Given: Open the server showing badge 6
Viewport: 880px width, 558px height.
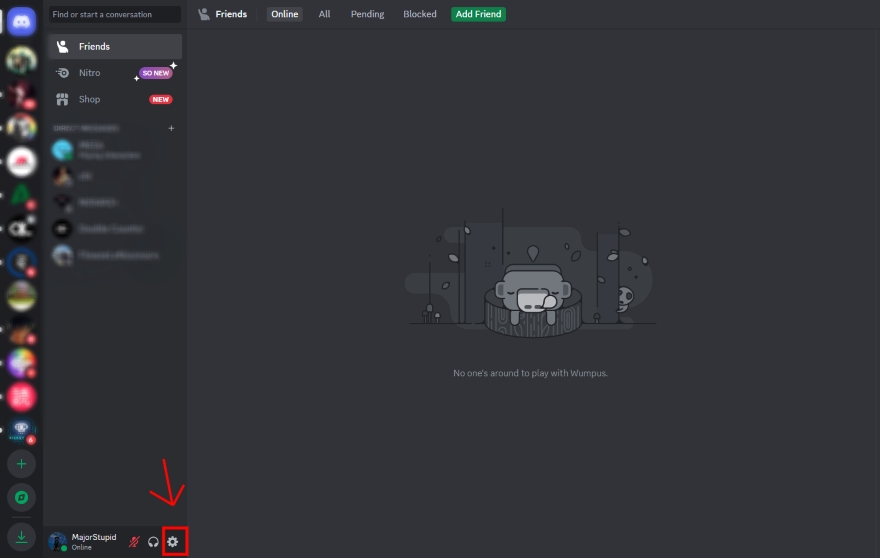Looking at the screenshot, I should pyautogui.click(x=21, y=431).
